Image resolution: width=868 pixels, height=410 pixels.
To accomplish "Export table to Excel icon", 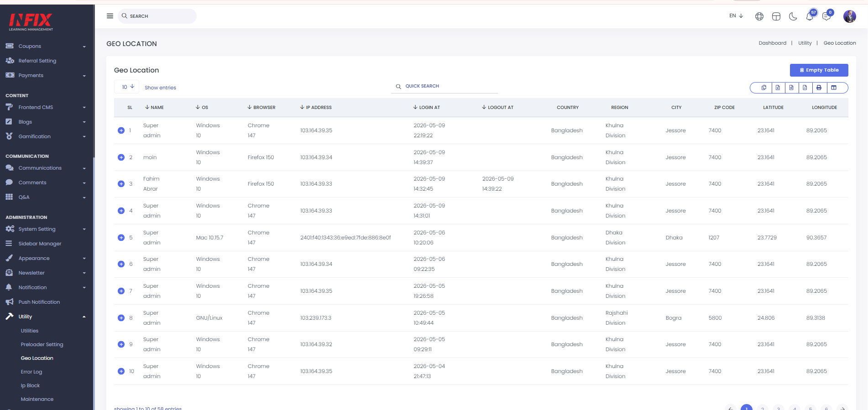I will tap(778, 88).
